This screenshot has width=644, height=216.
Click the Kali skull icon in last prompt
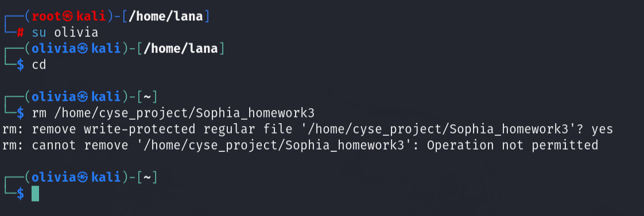point(83,178)
